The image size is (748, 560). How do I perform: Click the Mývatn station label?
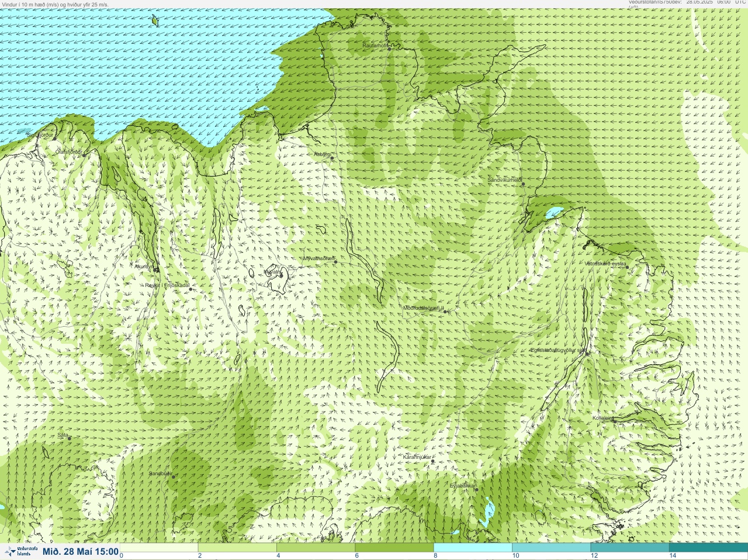click(x=273, y=272)
